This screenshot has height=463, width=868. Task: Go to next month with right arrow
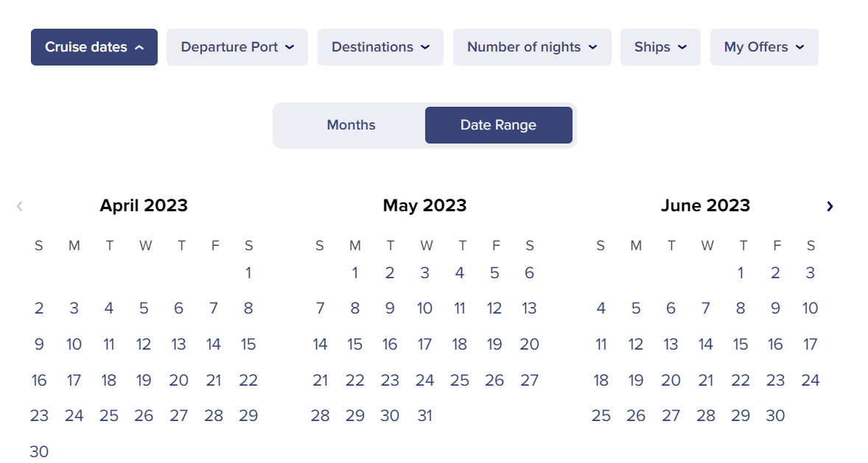click(x=830, y=206)
